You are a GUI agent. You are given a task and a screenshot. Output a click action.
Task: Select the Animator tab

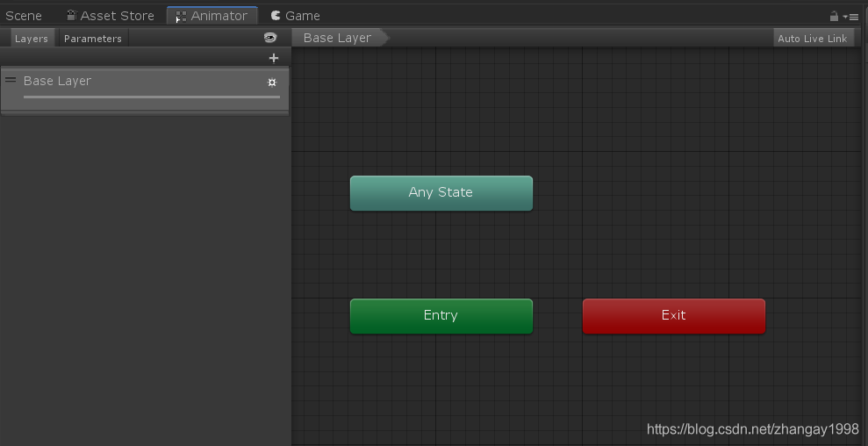click(x=212, y=16)
